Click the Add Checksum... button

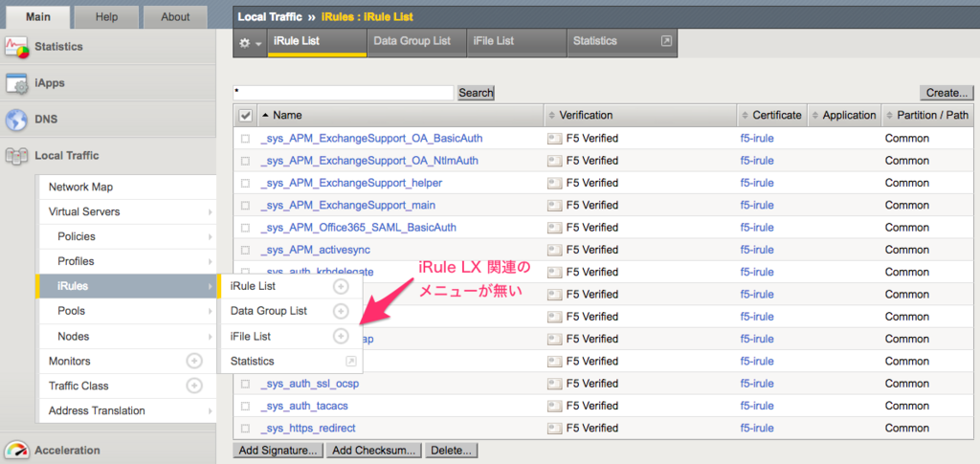(x=374, y=451)
